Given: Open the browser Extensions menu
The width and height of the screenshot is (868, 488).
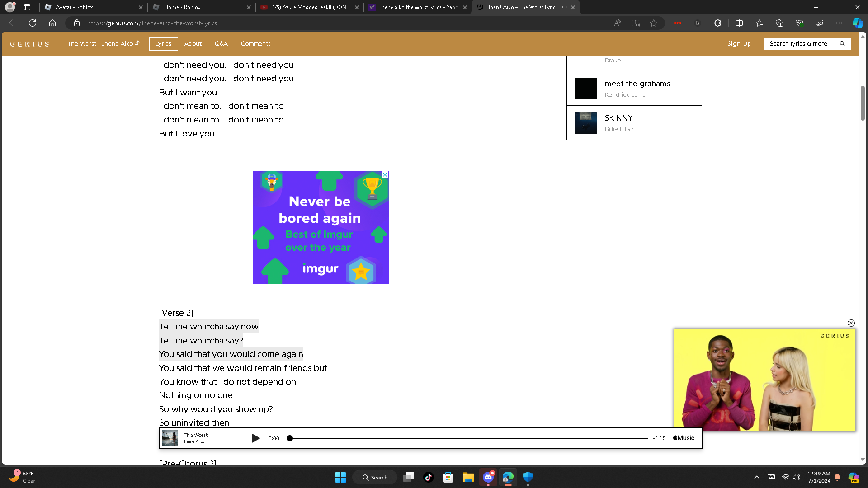Looking at the screenshot, I should (x=717, y=23).
